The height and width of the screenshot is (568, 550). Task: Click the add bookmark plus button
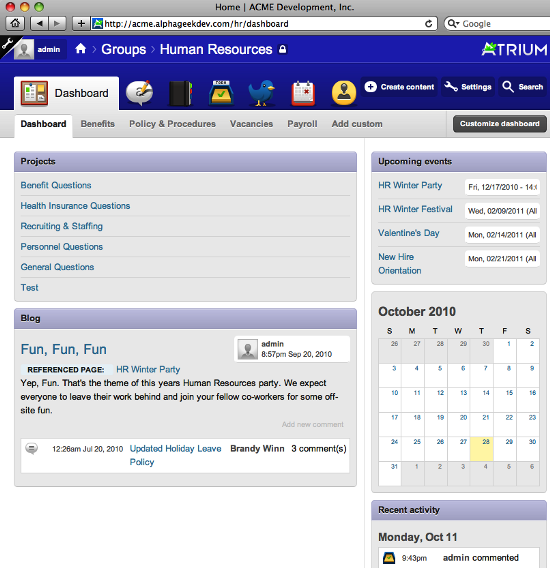(81, 24)
